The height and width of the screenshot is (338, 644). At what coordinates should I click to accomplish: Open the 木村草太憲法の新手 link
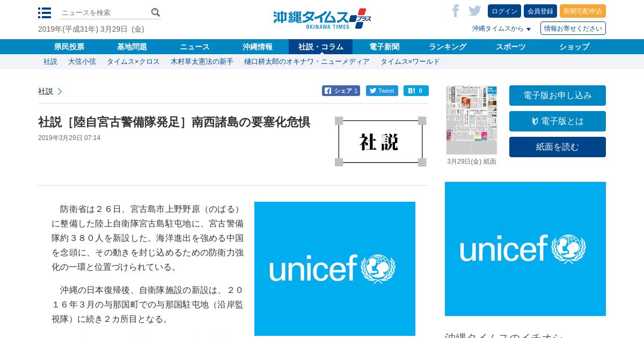[202, 62]
